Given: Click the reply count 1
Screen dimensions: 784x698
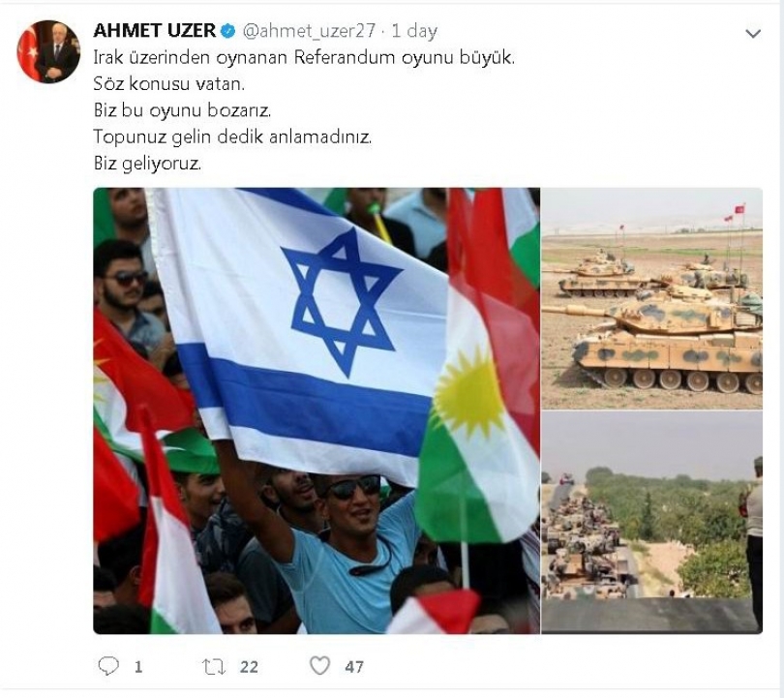Looking at the screenshot, I should pyautogui.click(x=138, y=666).
